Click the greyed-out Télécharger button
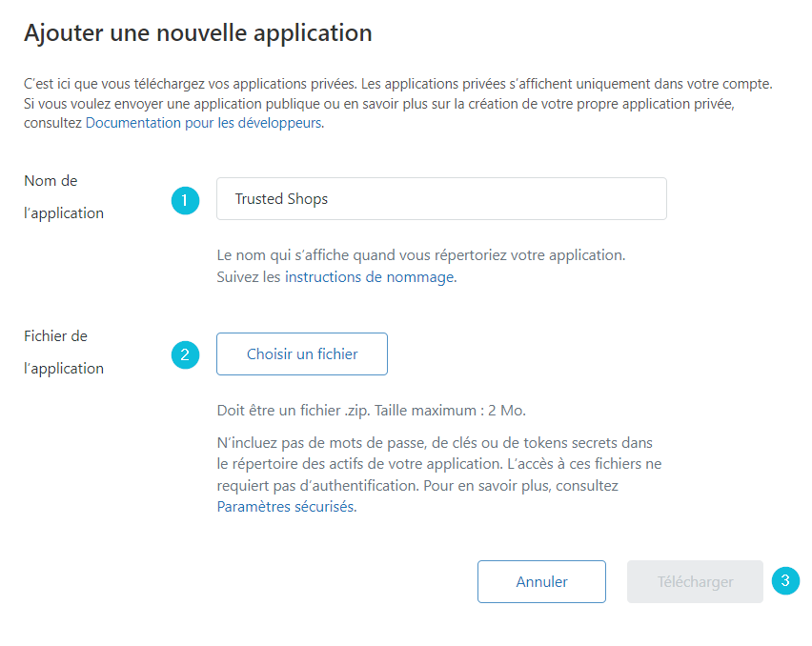Viewport: 812px width, 646px height. [x=695, y=582]
